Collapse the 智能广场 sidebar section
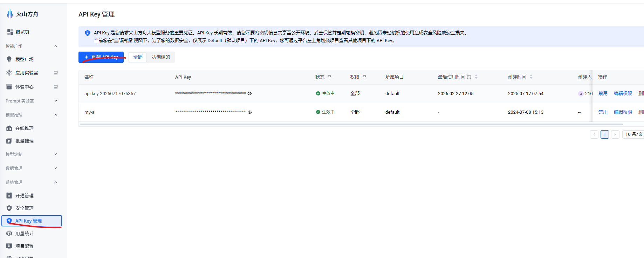644x258 pixels. tap(56, 46)
